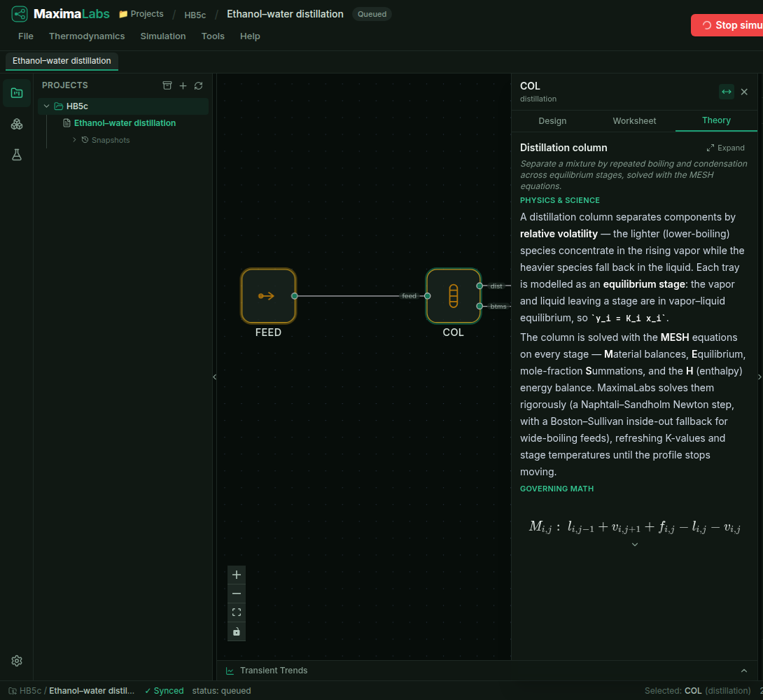The width and height of the screenshot is (763, 700).
Task: Add new project with plus icon
Action: 183,85
